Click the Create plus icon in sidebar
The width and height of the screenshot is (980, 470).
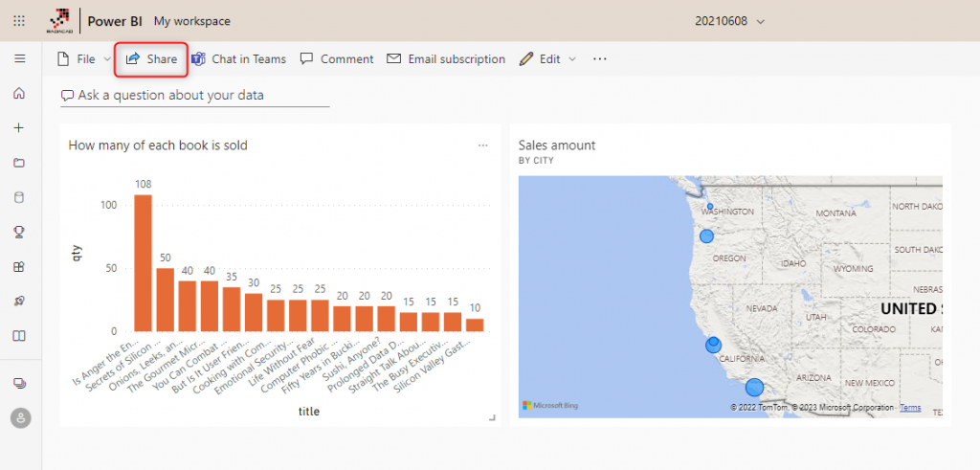pos(19,128)
